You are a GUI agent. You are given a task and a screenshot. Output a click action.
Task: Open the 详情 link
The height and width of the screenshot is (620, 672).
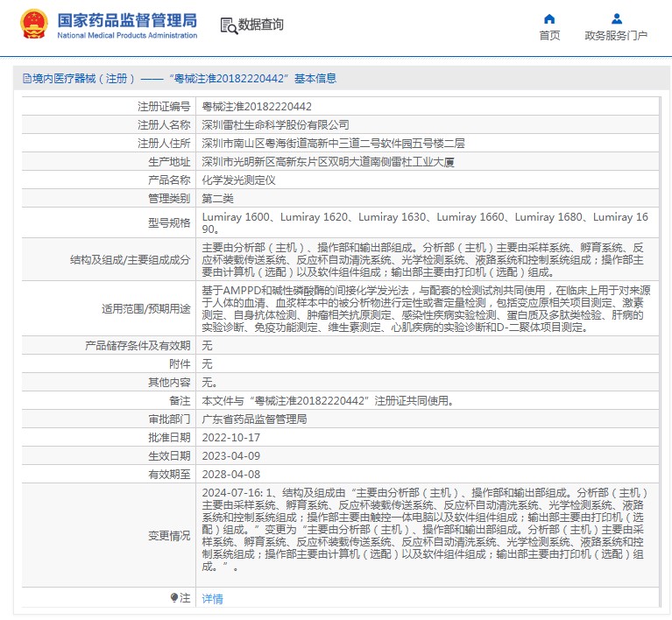click(213, 599)
